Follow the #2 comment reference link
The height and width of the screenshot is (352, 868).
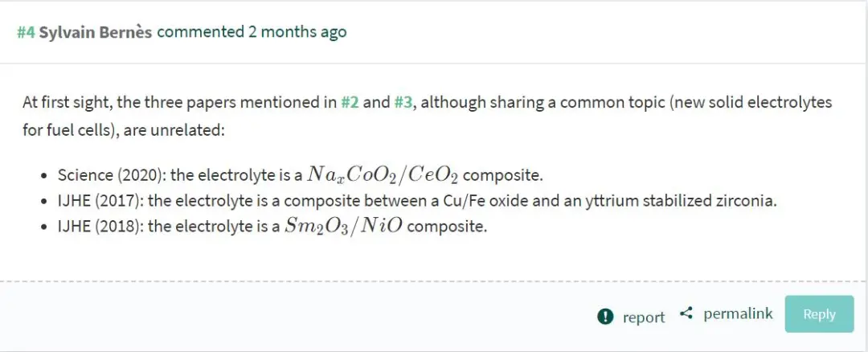tap(350, 103)
